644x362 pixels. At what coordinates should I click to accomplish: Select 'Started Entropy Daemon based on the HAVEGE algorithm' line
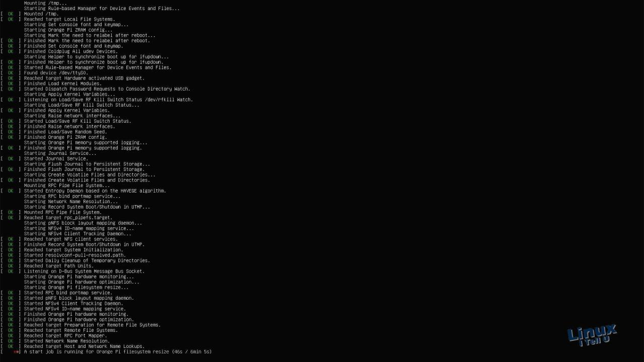pos(95,191)
